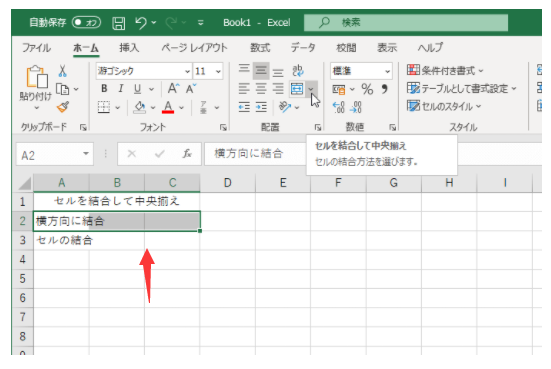The width and height of the screenshot is (551, 369).
Task: Click the Align Right icon
Action: click(x=278, y=89)
